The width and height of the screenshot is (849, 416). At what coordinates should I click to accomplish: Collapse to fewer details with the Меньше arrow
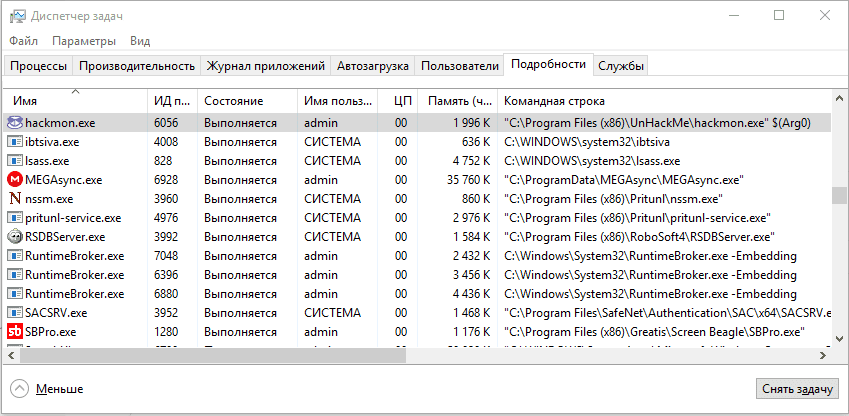[x=20, y=388]
